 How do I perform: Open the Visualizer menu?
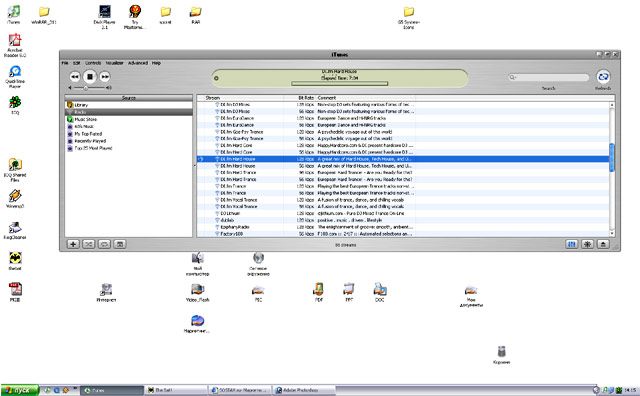[x=115, y=63]
